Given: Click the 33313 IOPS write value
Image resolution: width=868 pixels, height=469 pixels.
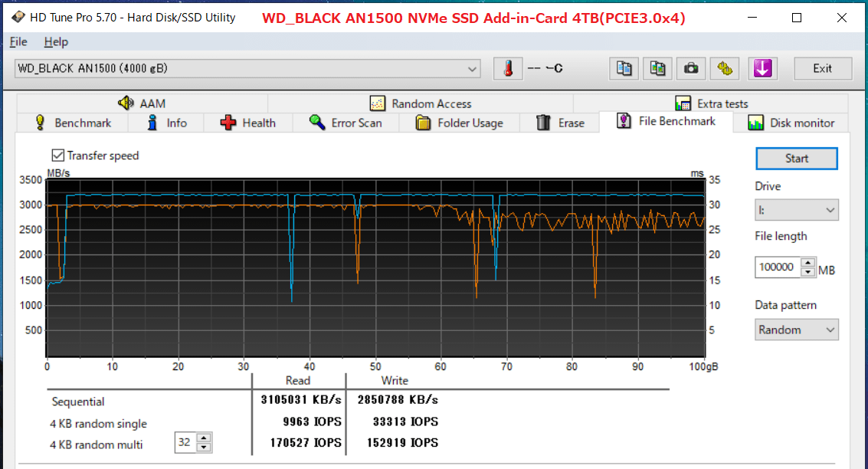Looking at the screenshot, I should (405, 422).
